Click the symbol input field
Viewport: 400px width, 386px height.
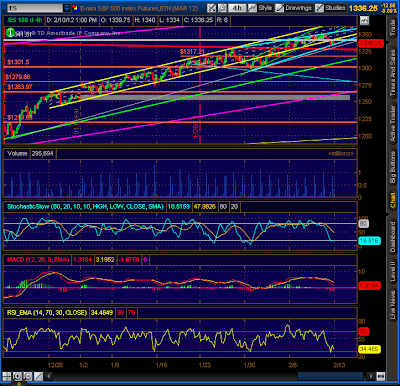coord(35,8)
